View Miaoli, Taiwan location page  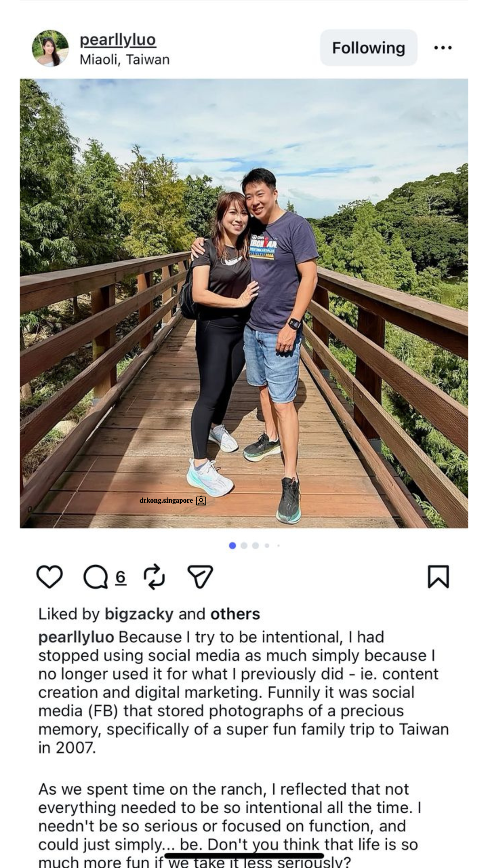125,60
